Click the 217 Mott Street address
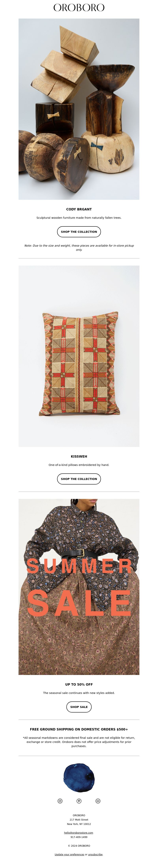 tap(79, 820)
